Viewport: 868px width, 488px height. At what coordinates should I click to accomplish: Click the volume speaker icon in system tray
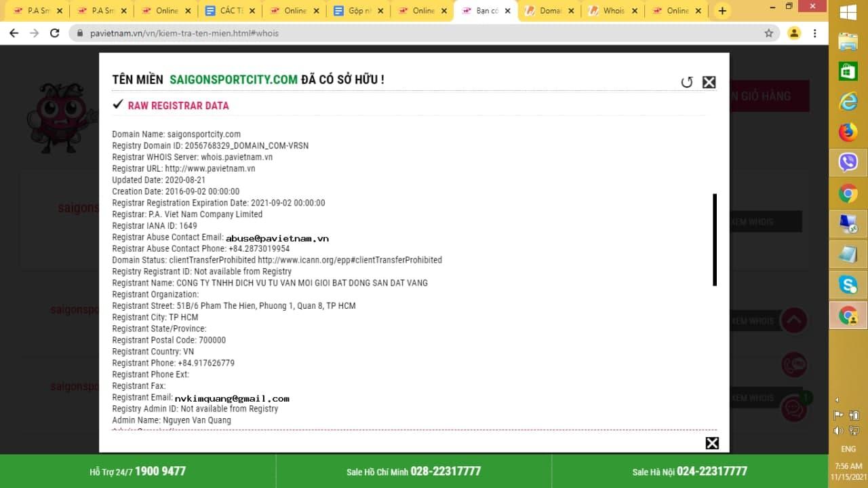tap(839, 430)
